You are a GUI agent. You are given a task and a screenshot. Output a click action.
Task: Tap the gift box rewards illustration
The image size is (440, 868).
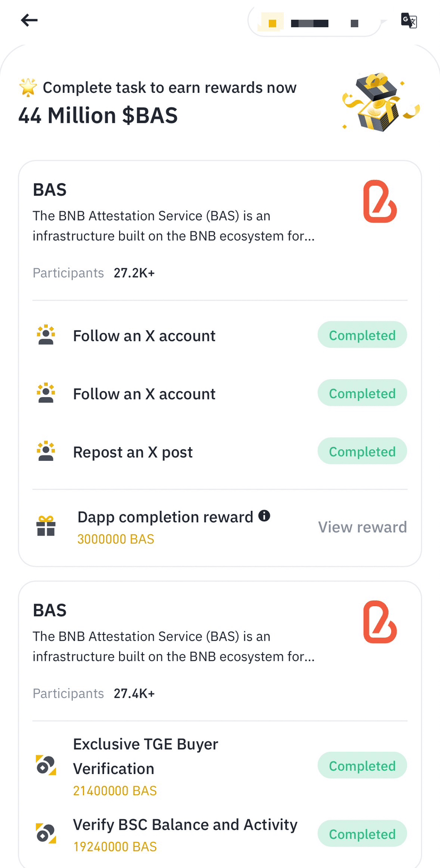point(379,102)
